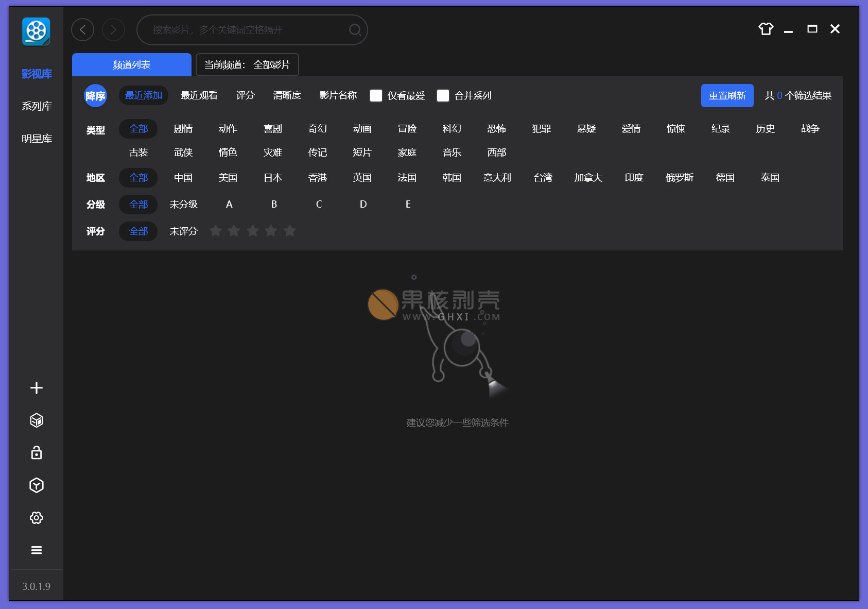Click the film reel app logo
The height and width of the screenshot is (609, 868).
[36, 31]
